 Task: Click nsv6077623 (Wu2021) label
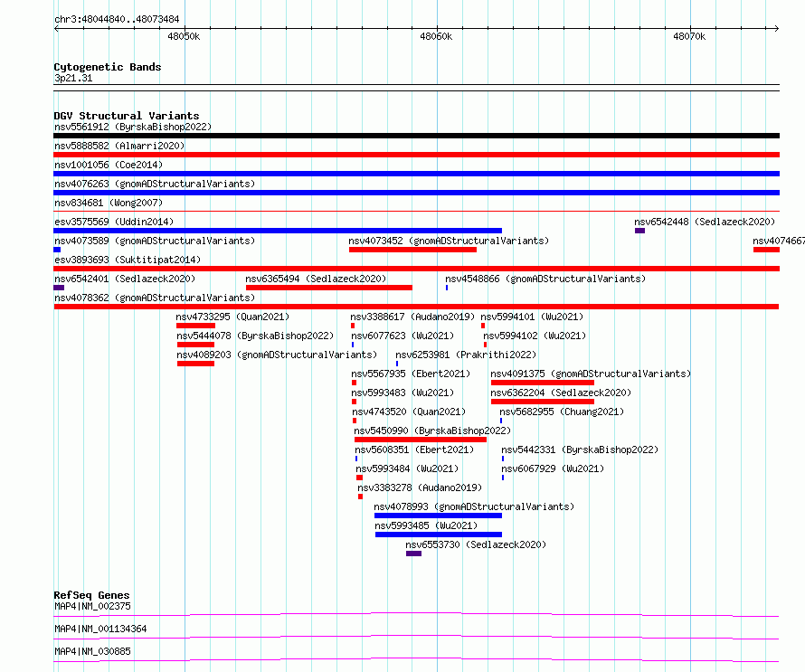402,336
